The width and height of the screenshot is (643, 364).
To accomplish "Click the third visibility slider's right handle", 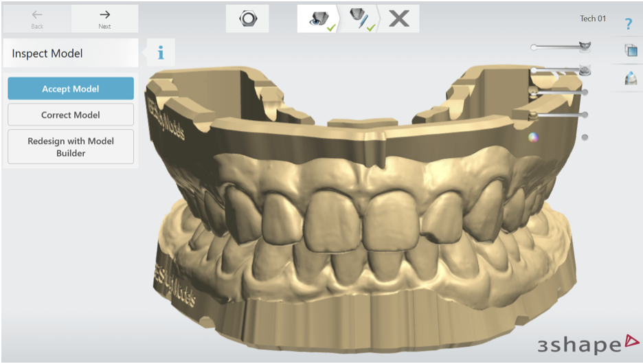I will (585, 92).
